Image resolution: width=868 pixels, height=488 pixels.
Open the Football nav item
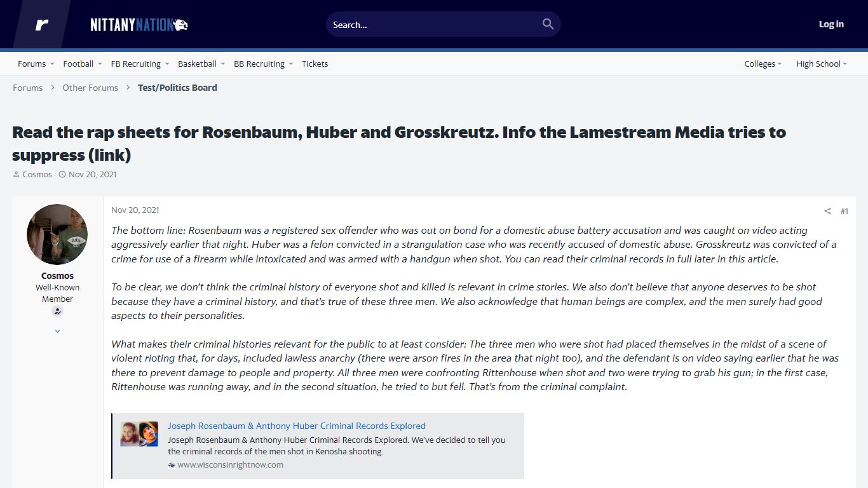78,64
